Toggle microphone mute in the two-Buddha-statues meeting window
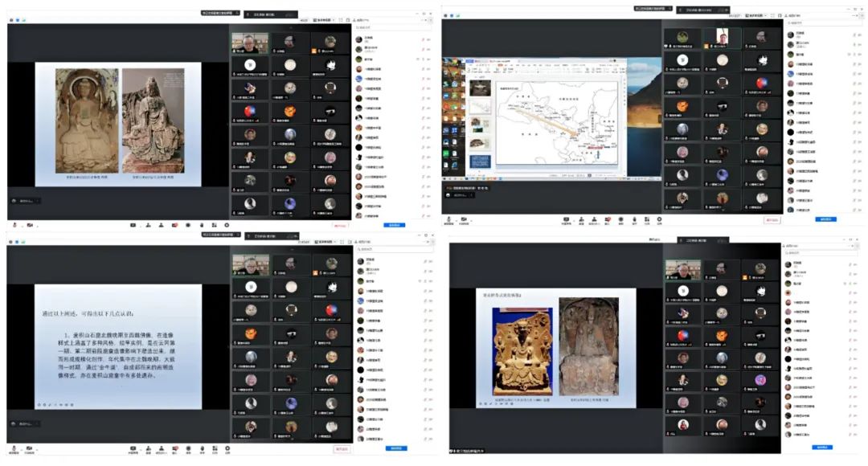The image size is (868, 466). click(14, 225)
